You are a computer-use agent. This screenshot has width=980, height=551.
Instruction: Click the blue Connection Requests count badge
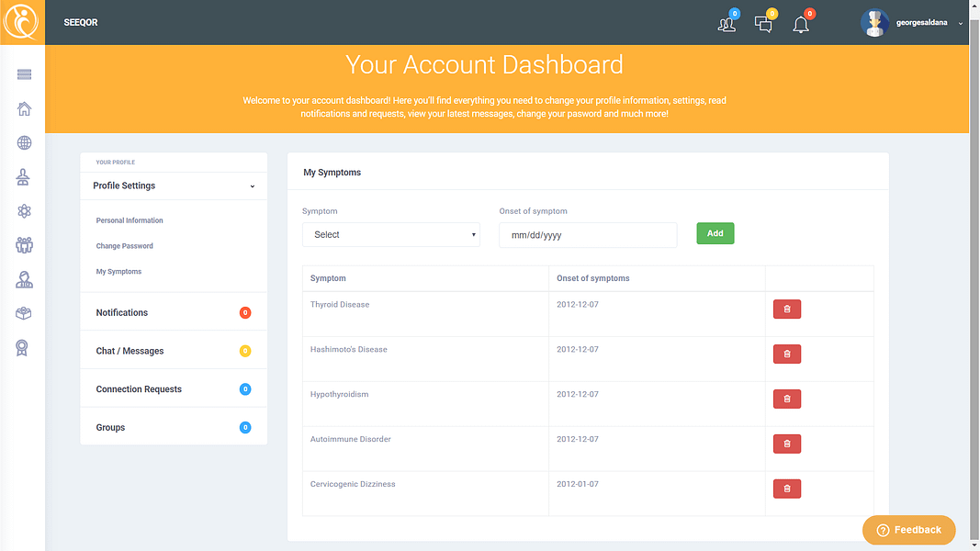click(x=245, y=389)
